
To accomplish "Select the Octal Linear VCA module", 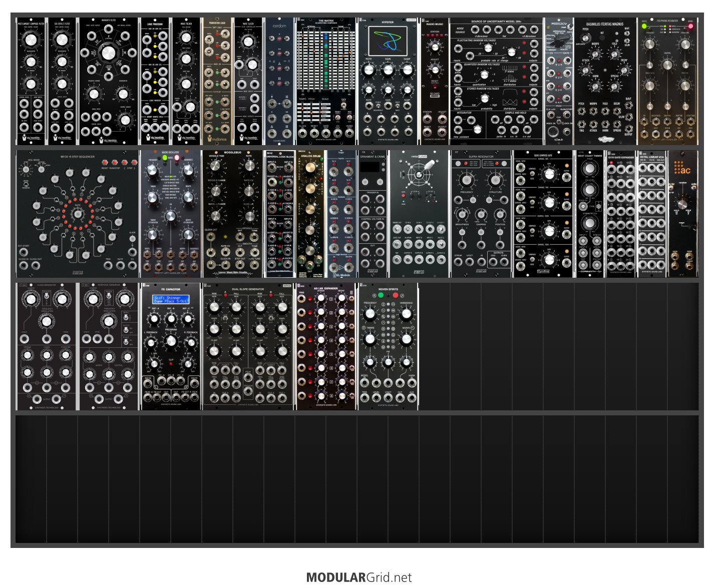I will coord(652,214).
